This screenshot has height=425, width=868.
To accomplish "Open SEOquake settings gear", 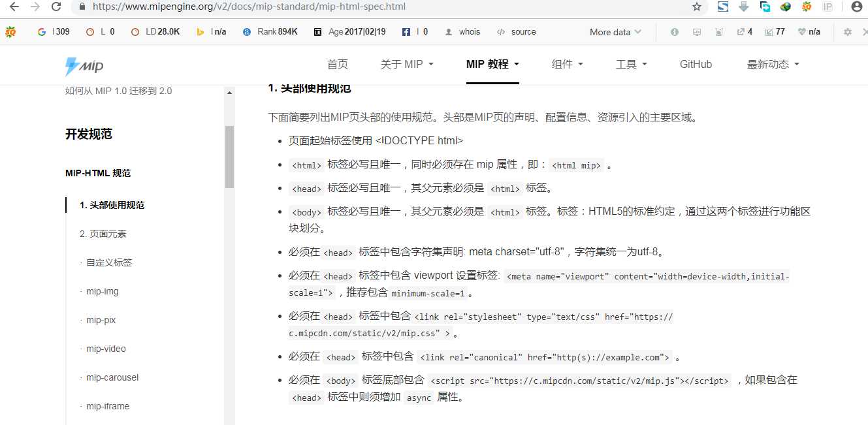I will tap(848, 31).
